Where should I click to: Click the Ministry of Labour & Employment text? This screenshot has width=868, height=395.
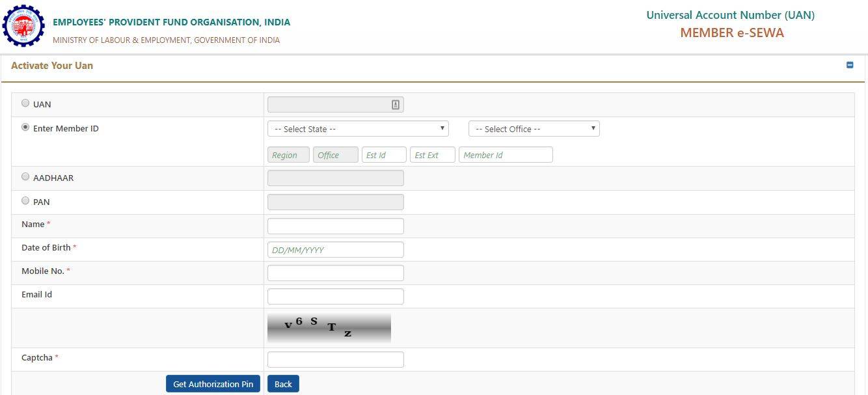[167, 40]
